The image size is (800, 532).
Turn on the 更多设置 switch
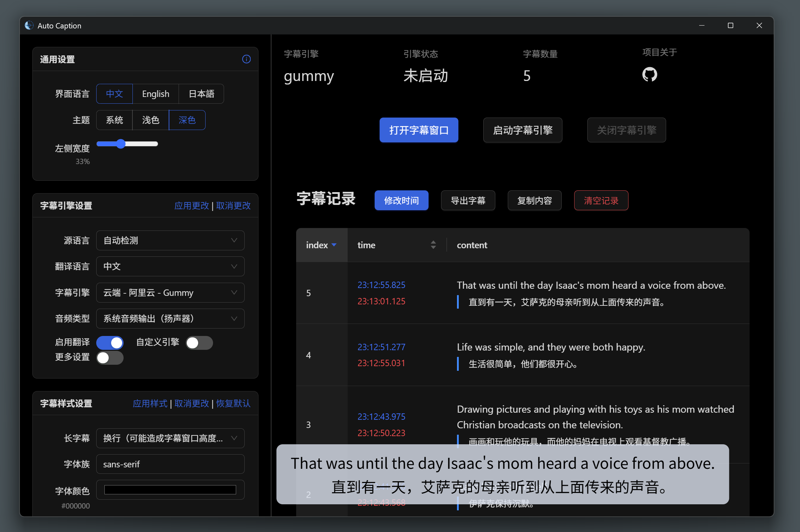[x=110, y=358]
